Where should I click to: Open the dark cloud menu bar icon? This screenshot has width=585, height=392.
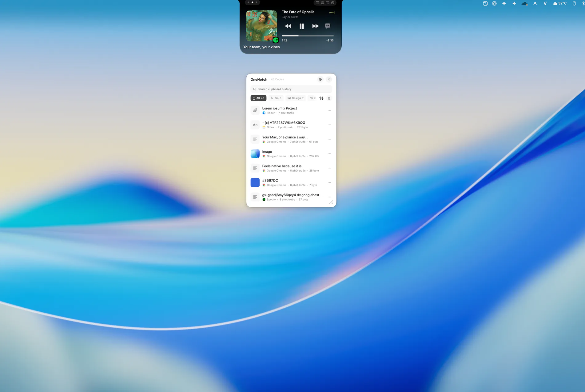(x=525, y=4)
